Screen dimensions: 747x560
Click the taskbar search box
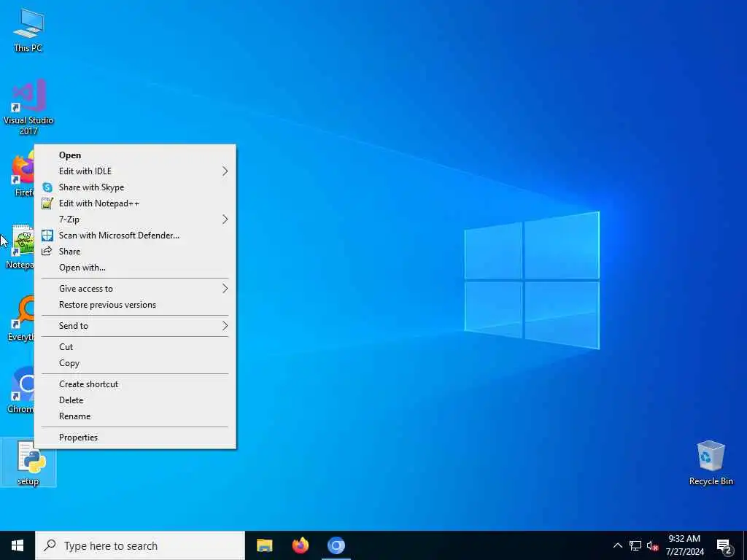pyautogui.click(x=140, y=545)
